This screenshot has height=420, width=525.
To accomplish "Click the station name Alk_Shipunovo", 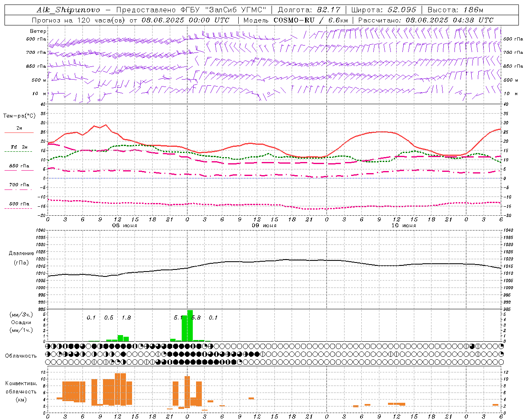I will point(68,10).
